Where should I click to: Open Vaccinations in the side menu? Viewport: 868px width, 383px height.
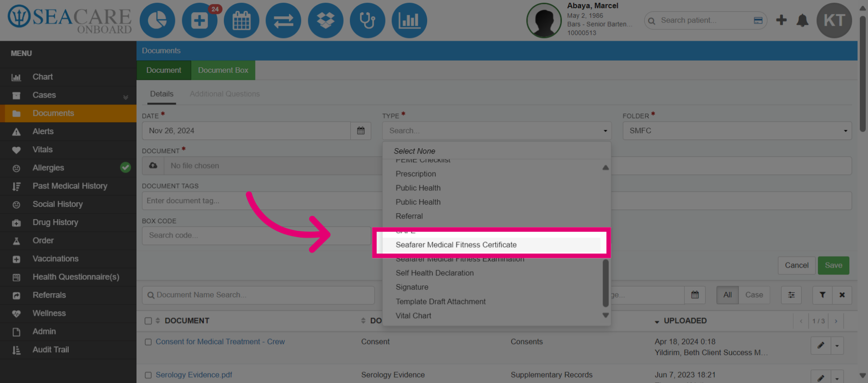coord(68,259)
